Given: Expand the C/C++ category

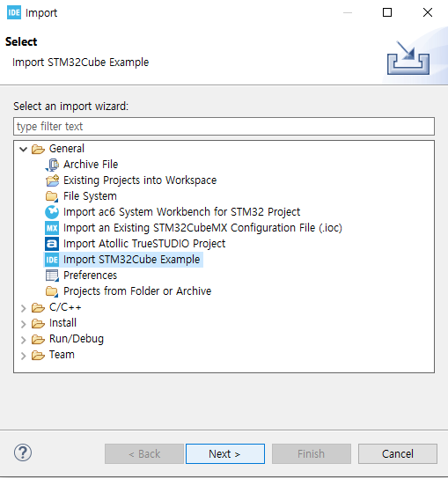Looking at the screenshot, I should pyautogui.click(x=24, y=308).
